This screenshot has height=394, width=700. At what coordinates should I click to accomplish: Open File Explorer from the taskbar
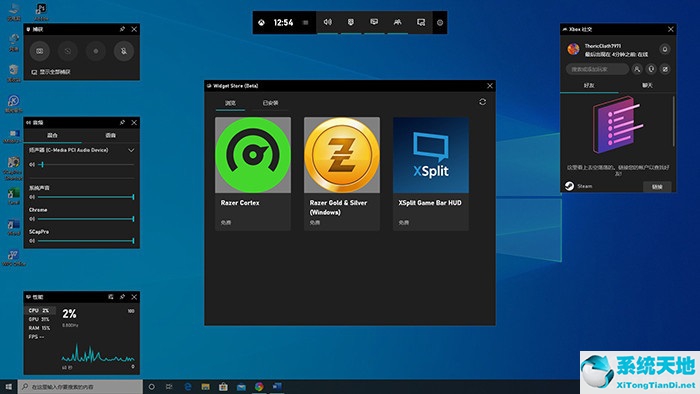point(205,387)
